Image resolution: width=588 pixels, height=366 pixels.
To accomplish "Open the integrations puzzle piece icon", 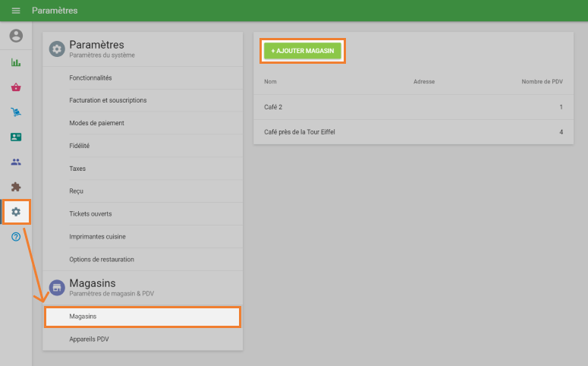I will point(16,186).
